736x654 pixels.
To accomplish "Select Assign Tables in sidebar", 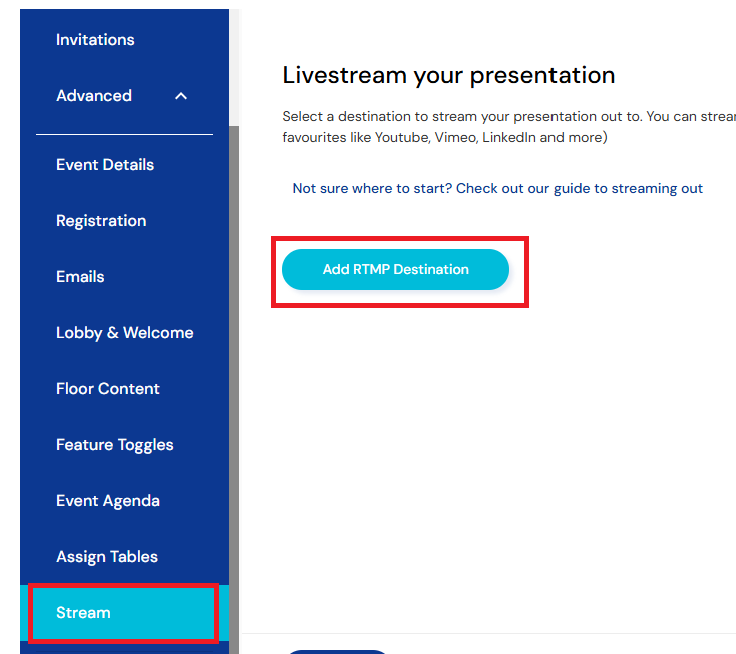I will tap(107, 557).
